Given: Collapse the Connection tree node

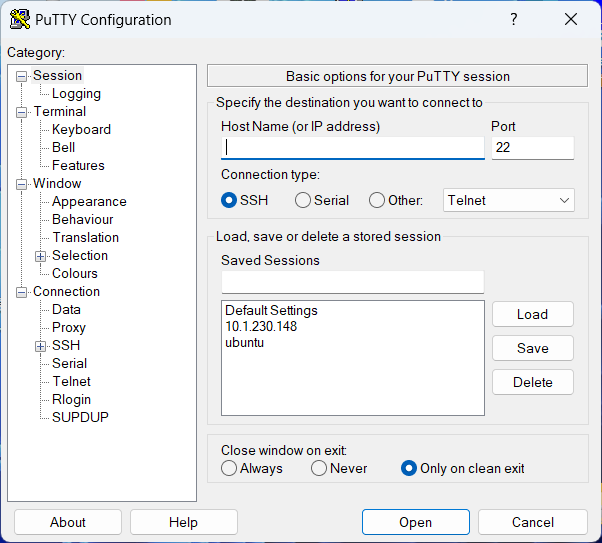Looking at the screenshot, I should click(x=22, y=292).
